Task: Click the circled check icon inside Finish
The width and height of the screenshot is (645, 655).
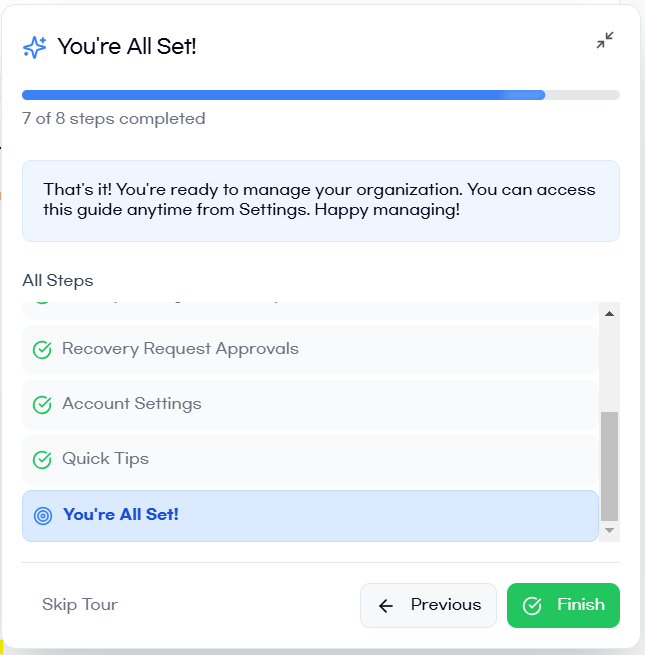Action: tap(533, 605)
